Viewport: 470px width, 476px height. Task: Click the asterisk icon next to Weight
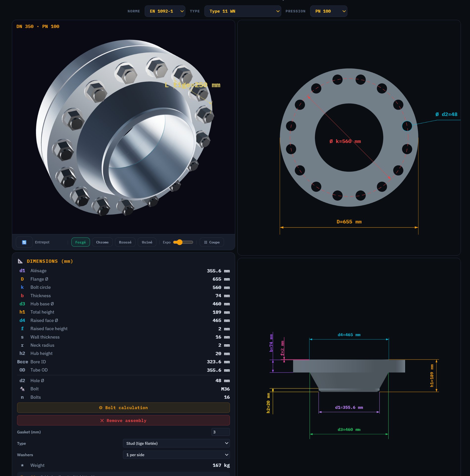point(22,465)
